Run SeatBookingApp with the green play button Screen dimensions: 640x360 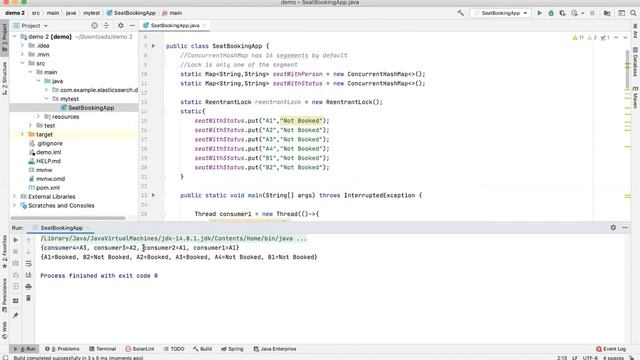[x=539, y=13]
